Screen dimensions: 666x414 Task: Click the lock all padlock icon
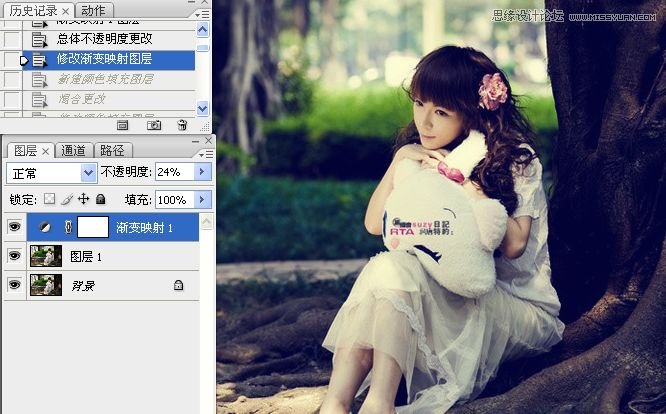click(100, 199)
